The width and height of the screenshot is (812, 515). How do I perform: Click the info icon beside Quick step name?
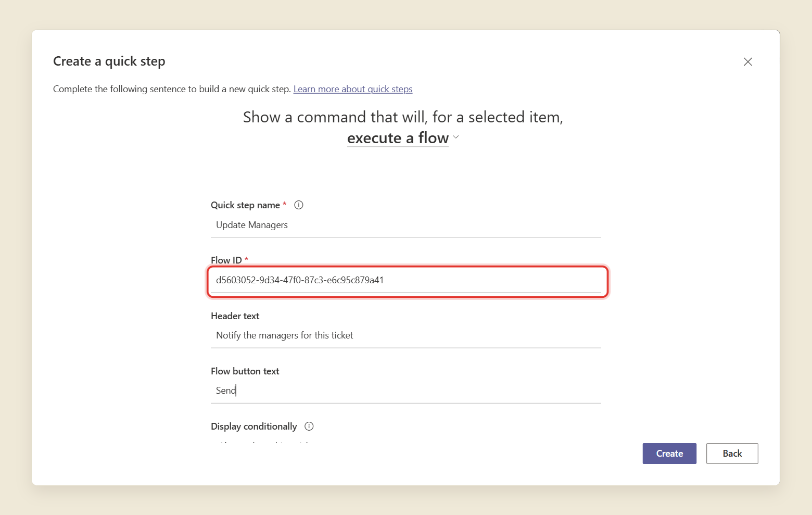coord(299,205)
